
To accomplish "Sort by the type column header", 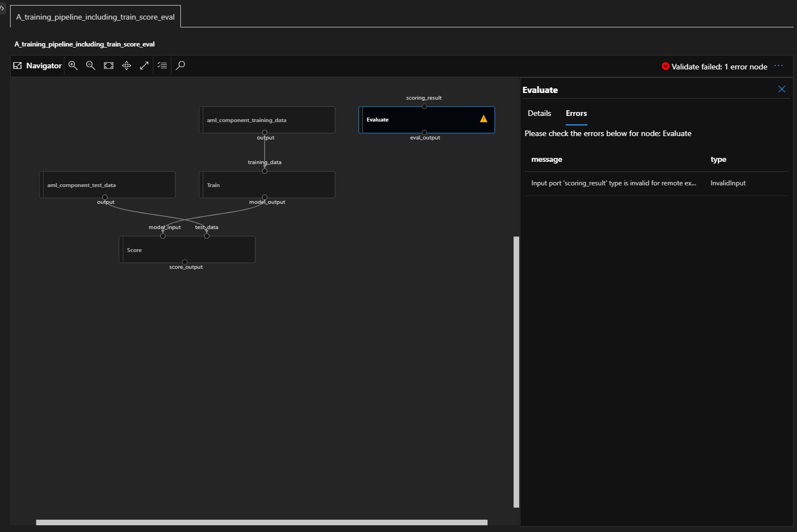I will click(719, 160).
